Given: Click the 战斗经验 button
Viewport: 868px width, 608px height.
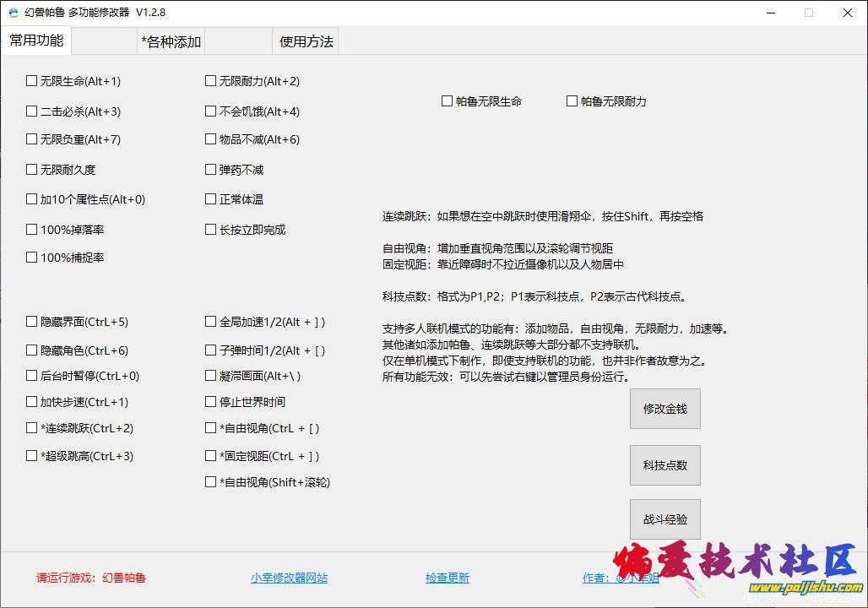Looking at the screenshot, I should click(x=665, y=519).
